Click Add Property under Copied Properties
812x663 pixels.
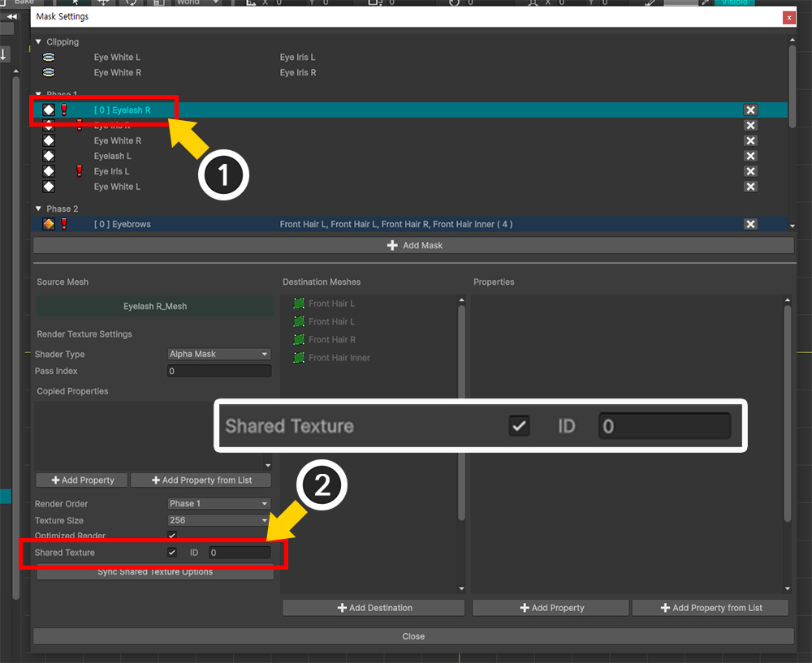pos(82,480)
